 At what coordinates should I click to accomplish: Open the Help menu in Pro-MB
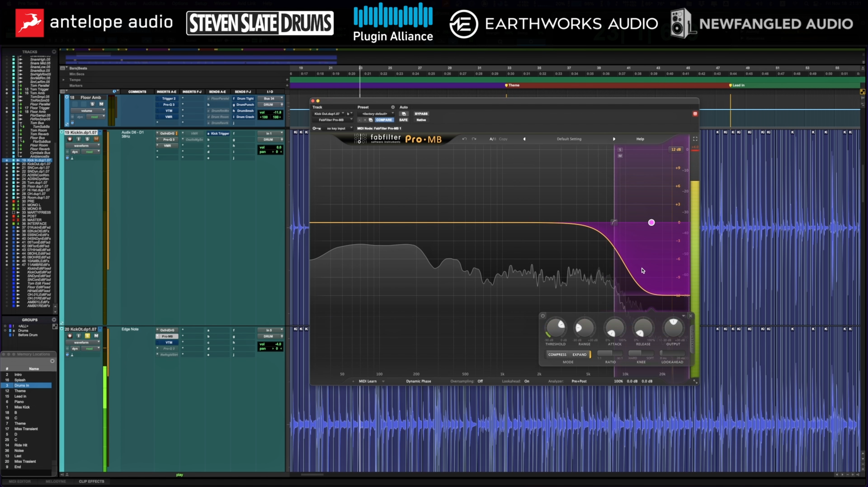coord(640,139)
